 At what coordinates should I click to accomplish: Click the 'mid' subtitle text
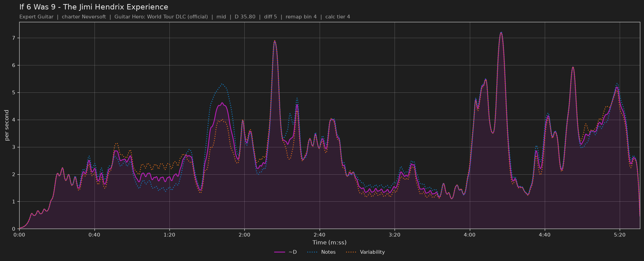221,17
